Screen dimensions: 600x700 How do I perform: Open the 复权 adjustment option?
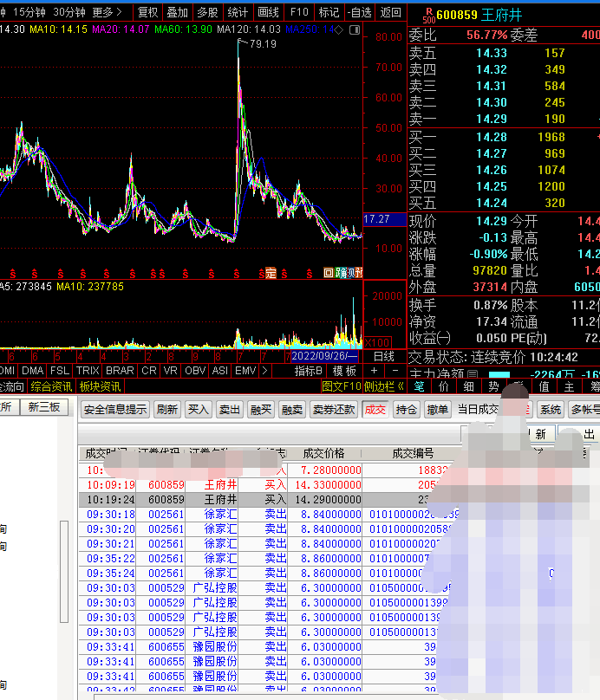148,12
